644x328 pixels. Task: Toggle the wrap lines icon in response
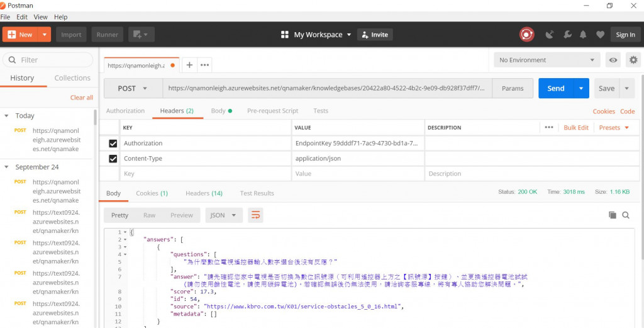click(255, 215)
